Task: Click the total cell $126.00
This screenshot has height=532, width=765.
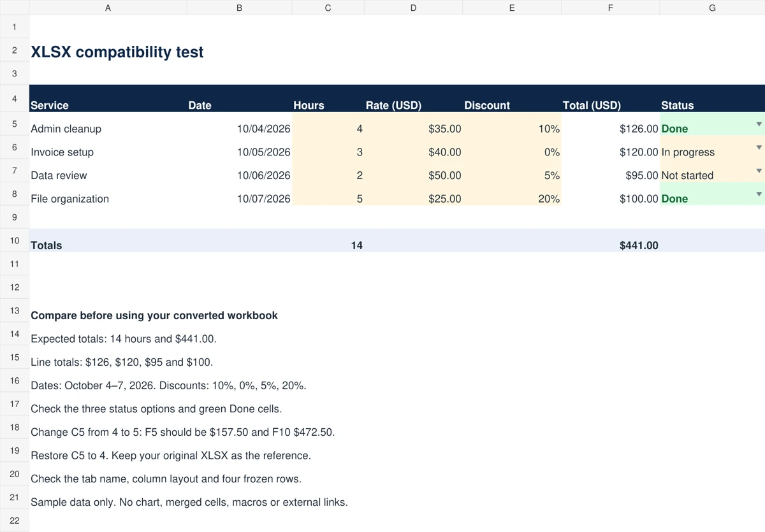Action: point(610,124)
